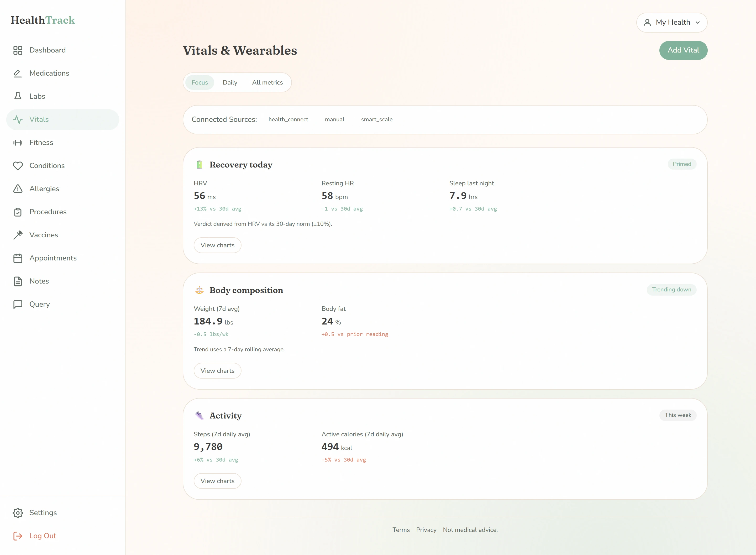
Task: Click the '+0.5 vs prior reading' text
Action: coord(355,334)
